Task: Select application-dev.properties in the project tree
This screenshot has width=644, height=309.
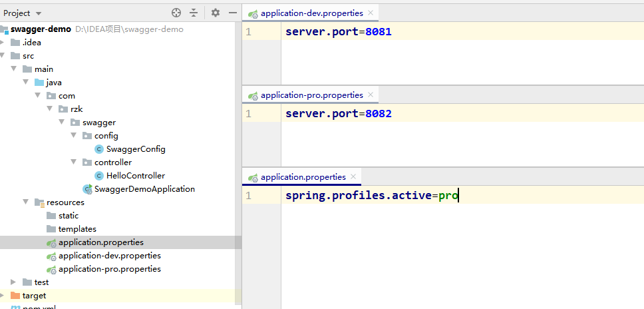Action: point(110,255)
